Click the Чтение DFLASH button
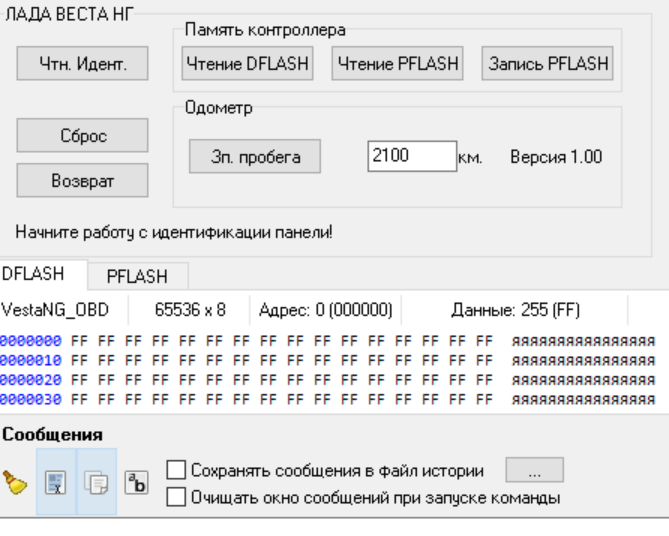The image size is (669, 536). [x=247, y=64]
